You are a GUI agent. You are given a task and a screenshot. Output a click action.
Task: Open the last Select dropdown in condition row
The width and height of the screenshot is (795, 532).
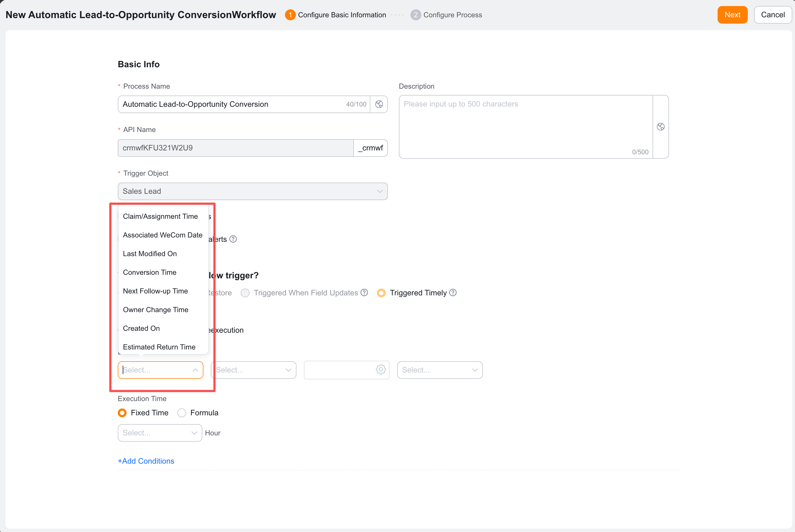pos(440,370)
